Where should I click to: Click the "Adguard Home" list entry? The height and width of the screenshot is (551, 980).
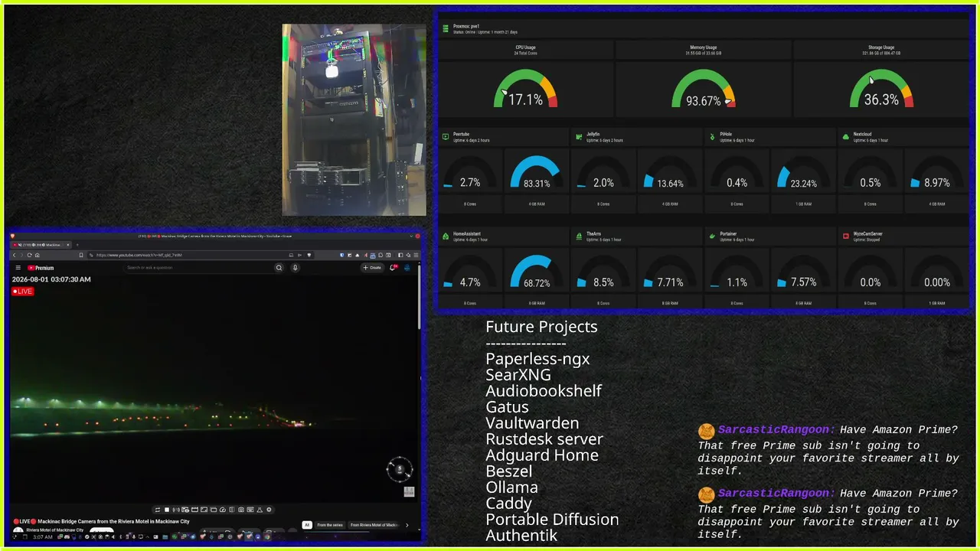coord(542,455)
